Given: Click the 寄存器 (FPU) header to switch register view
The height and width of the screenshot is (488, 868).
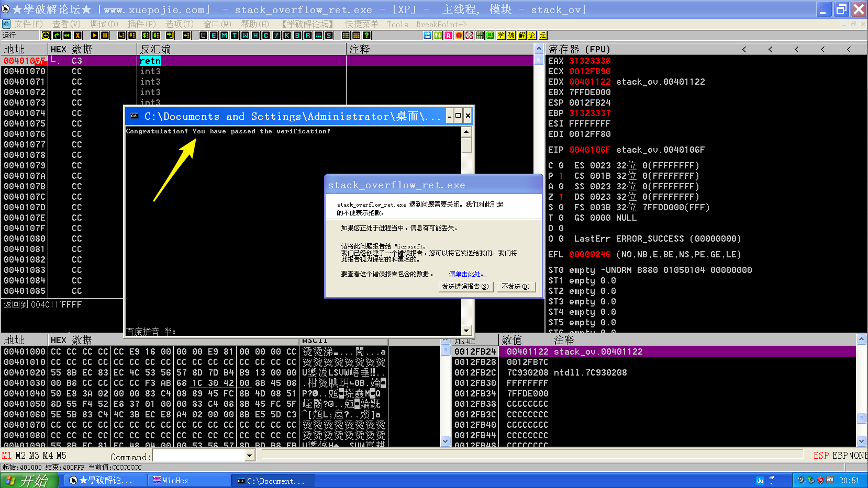Looking at the screenshot, I should [579, 49].
